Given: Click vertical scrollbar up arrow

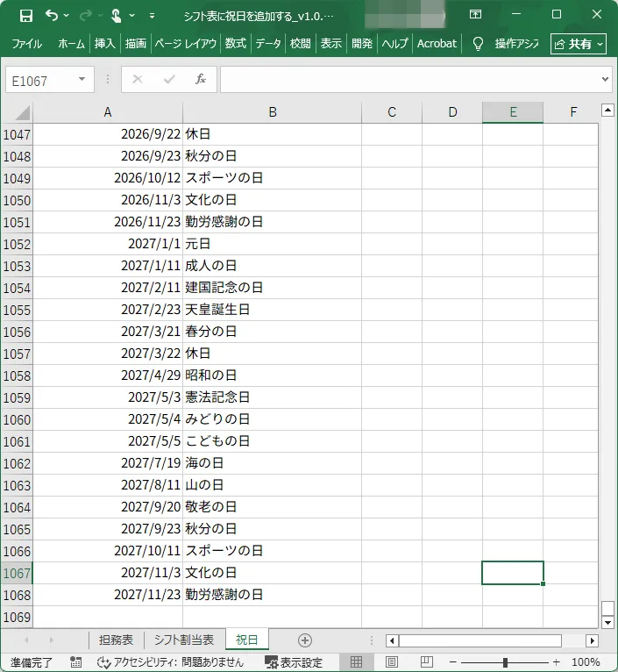Looking at the screenshot, I should tap(607, 111).
